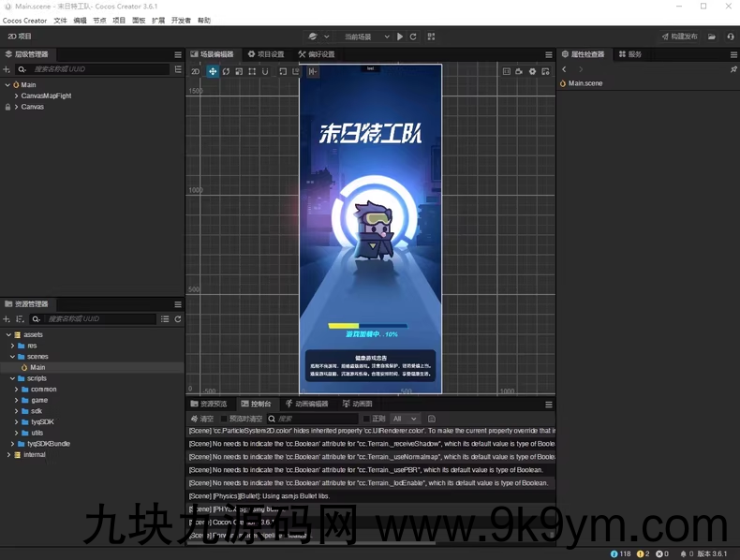The height and width of the screenshot is (560, 740).
Task: Expand the common scripts folder
Action: pos(16,390)
